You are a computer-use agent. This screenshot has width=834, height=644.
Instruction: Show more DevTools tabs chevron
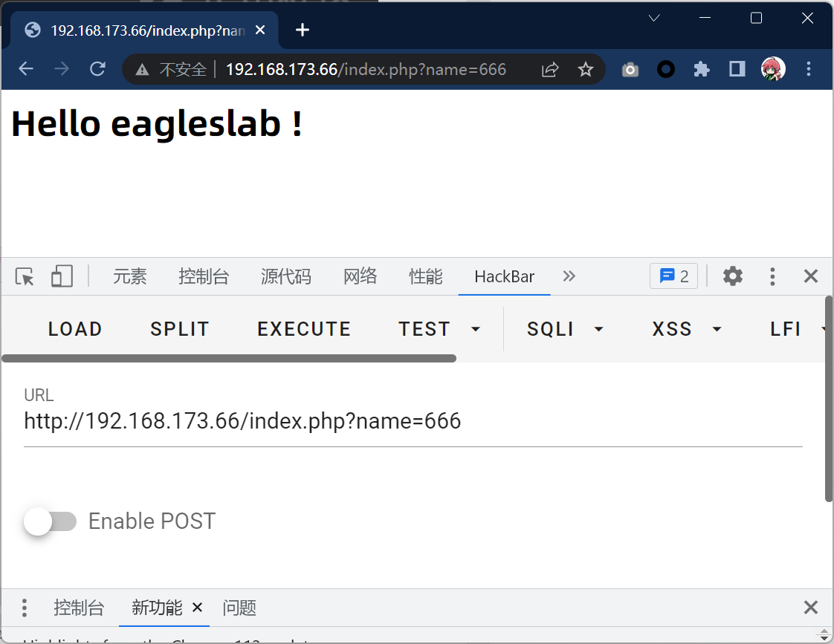click(569, 276)
